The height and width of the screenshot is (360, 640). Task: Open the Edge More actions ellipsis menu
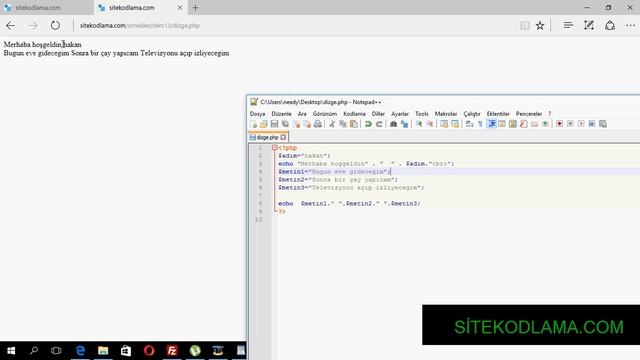[630, 25]
